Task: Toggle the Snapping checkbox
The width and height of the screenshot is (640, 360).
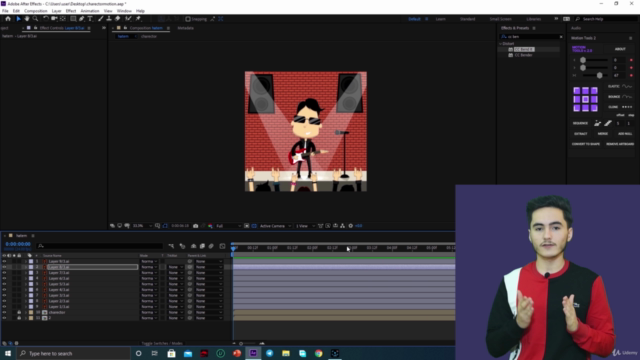Action: point(188,19)
